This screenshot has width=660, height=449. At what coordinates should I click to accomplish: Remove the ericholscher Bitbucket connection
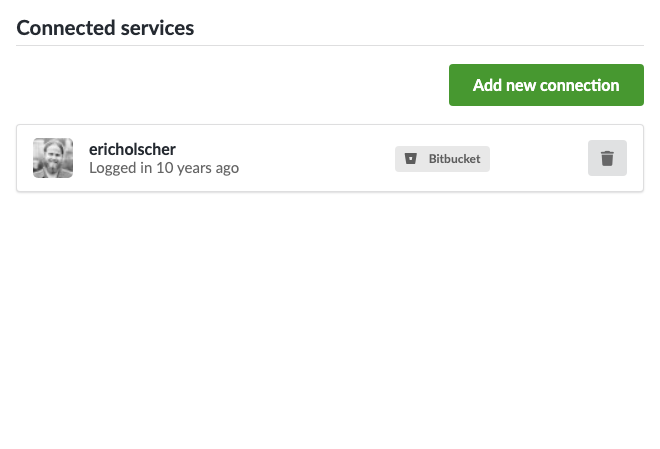(607, 158)
